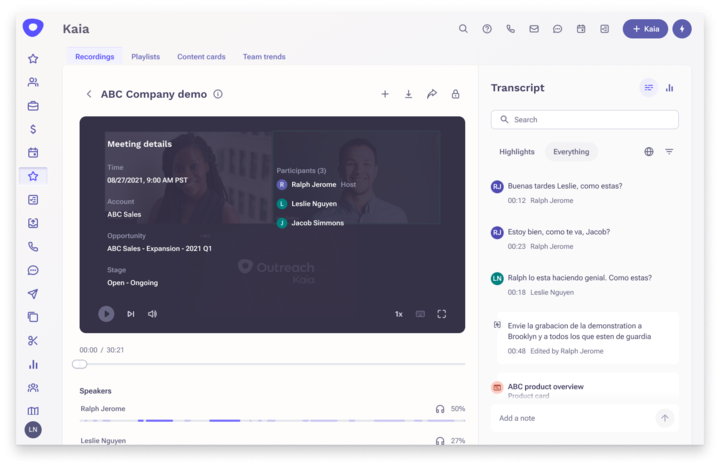720x465 pixels.
Task: Download the recording
Action: pos(408,94)
